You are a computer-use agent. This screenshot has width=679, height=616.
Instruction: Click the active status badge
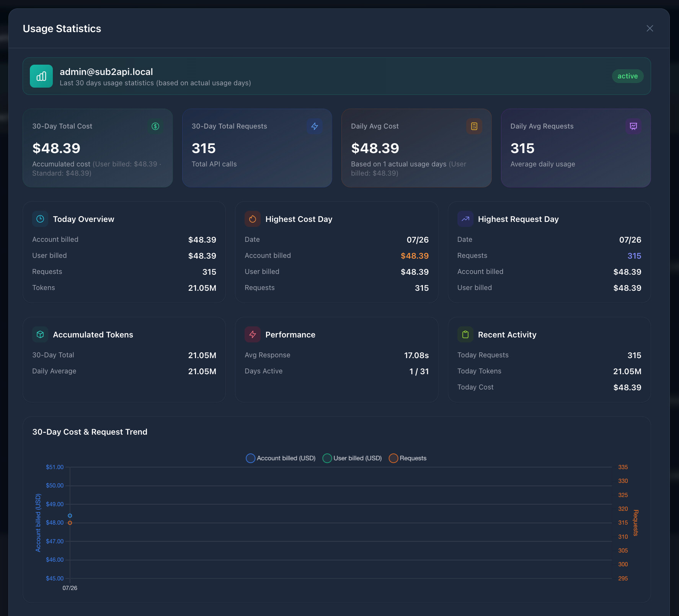click(628, 76)
